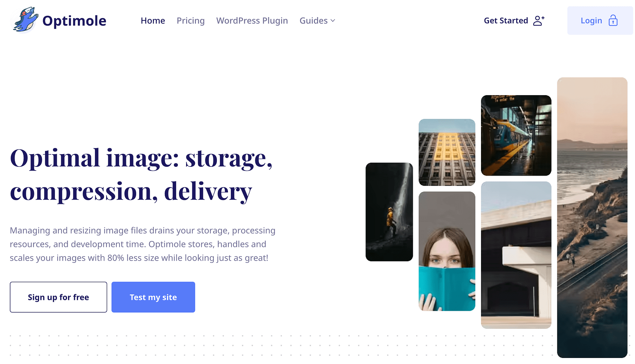Click the Test my site button
Image resolution: width=635 pixels, height=364 pixels.
tap(153, 296)
